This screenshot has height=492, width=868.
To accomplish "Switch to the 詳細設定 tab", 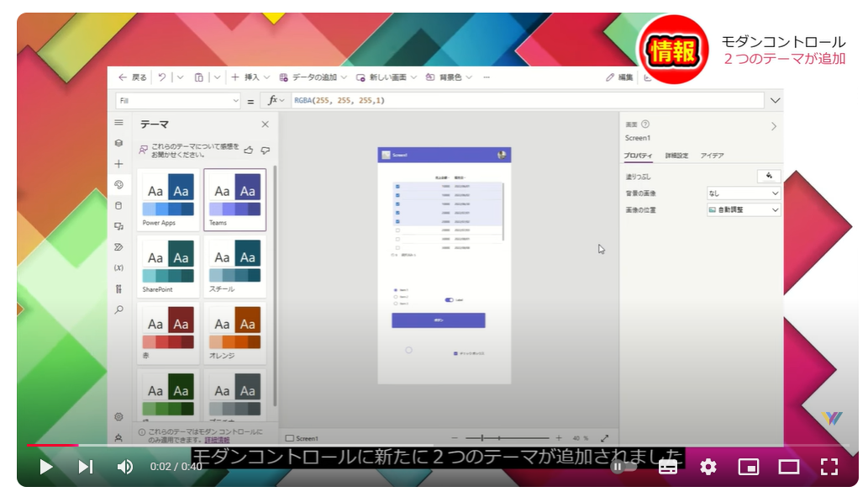I will [676, 156].
